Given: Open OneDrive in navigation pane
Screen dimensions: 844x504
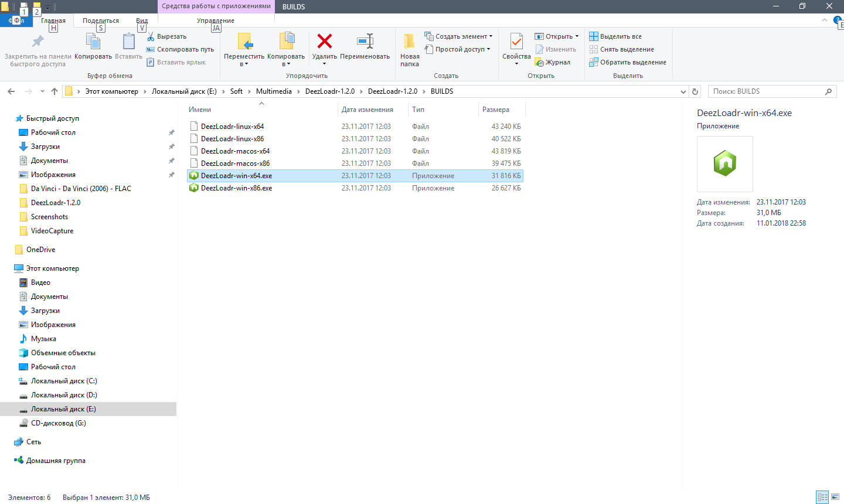Looking at the screenshot, I should pyautogui.click(x=40, y=250).
